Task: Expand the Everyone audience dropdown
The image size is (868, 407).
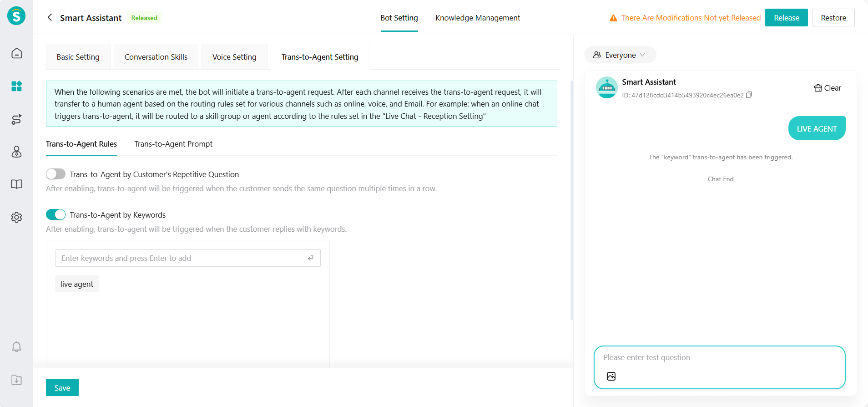Action: point(620,55)
